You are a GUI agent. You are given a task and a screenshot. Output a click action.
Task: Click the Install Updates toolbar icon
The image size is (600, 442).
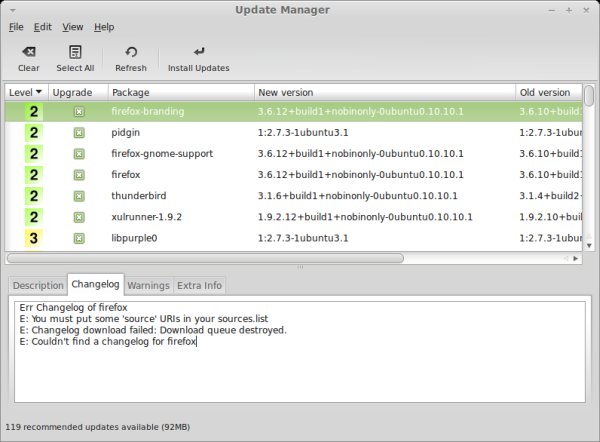point(198,52)
